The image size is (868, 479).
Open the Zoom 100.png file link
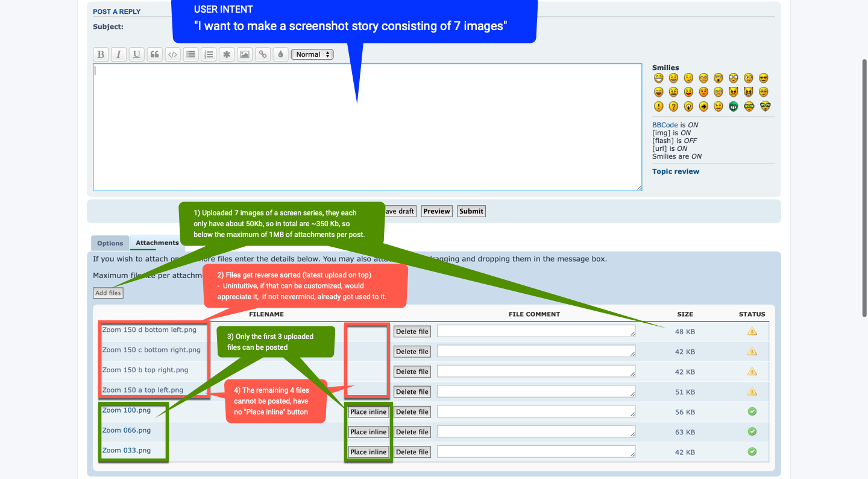coord(127,410)
